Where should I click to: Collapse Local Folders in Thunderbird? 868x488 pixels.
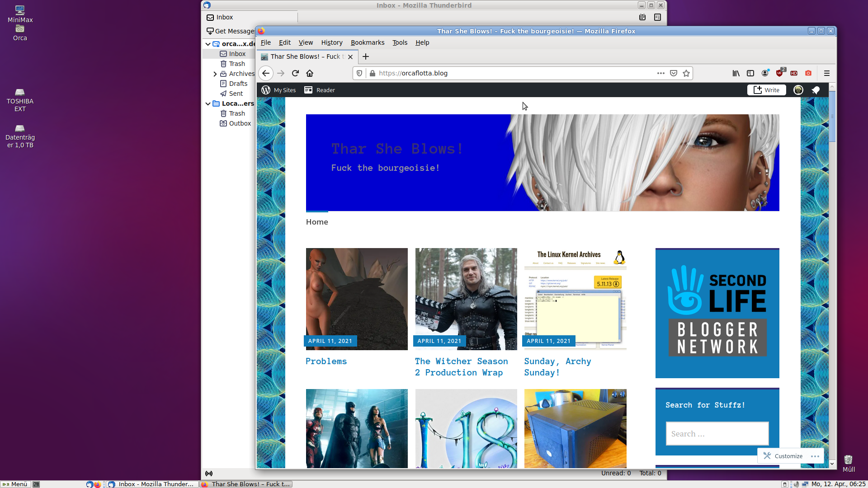coord(208,103)
